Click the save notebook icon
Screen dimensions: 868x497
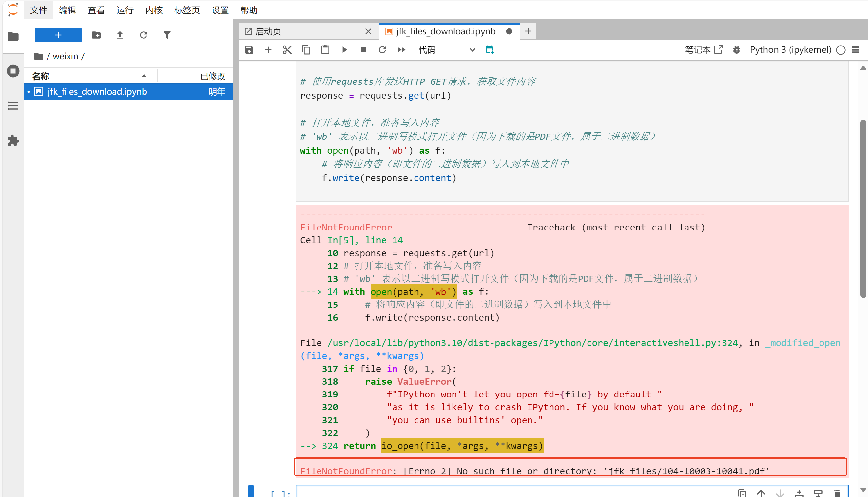click(x=249, y=50)
